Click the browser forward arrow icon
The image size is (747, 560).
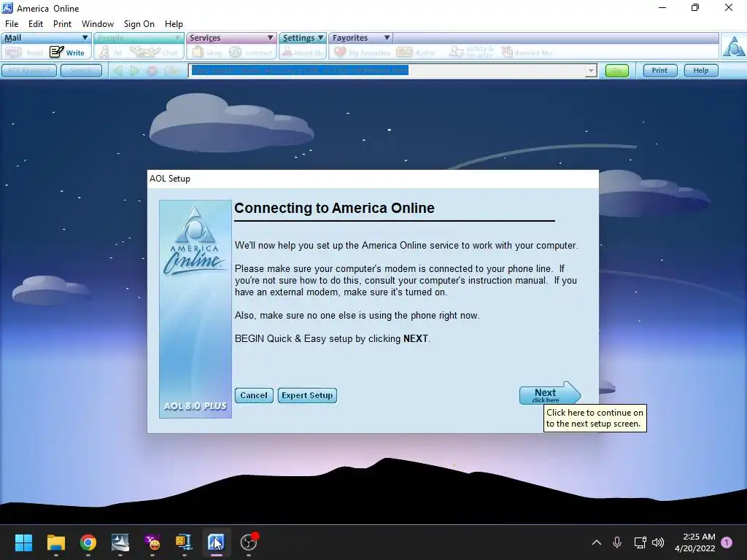135,71
